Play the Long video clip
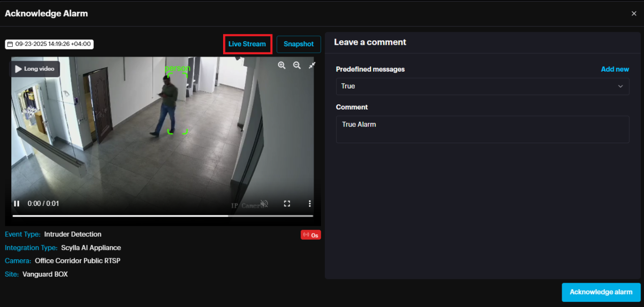The height and width of the screenshot is (307, 644). [x=35, y=69]
